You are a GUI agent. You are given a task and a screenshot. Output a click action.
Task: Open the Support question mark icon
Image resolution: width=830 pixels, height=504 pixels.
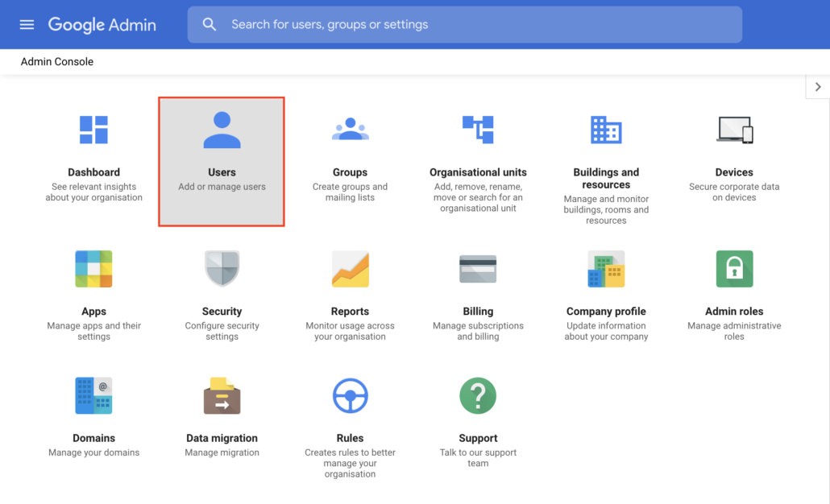click(478, 395)
